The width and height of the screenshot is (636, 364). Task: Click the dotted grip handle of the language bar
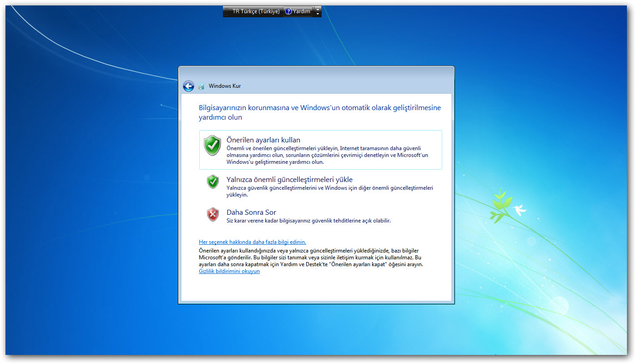pyautogui.click(x=226, y=11)
